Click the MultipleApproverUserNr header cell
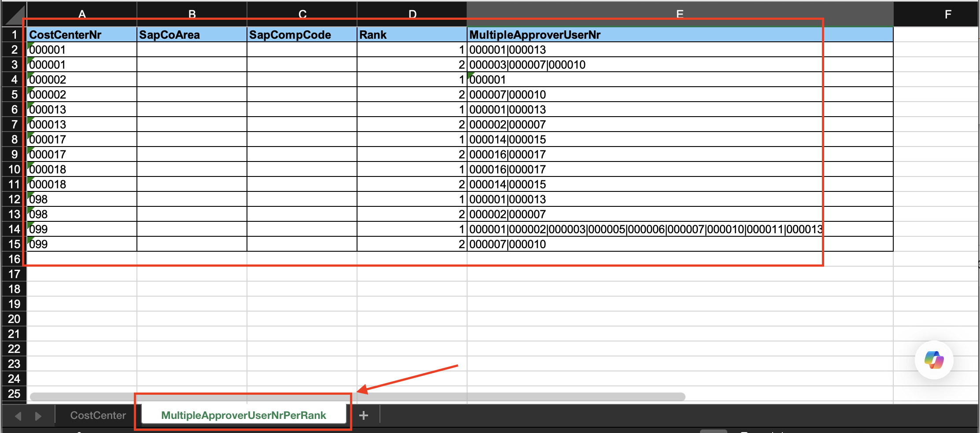The height and width of the screenshot is (433, 980). pyautogui.click(x=680, y=35)
